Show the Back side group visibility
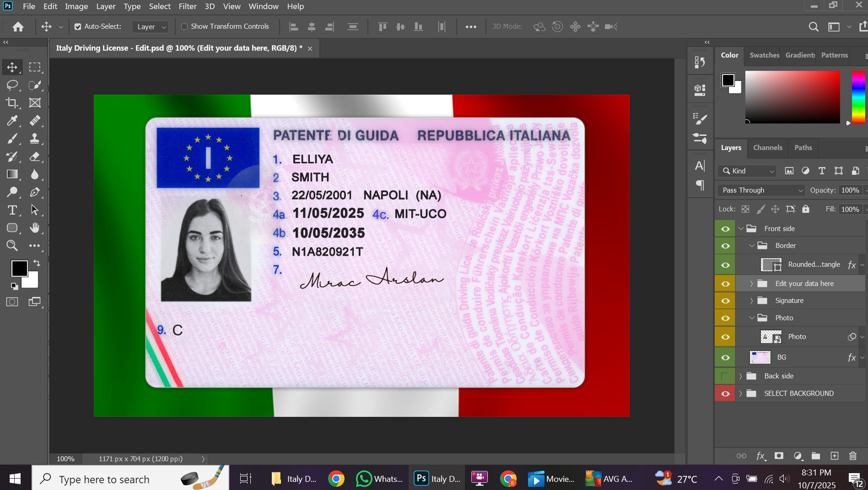Viewport: 868px width, 490px height. [x=725, y=376]
